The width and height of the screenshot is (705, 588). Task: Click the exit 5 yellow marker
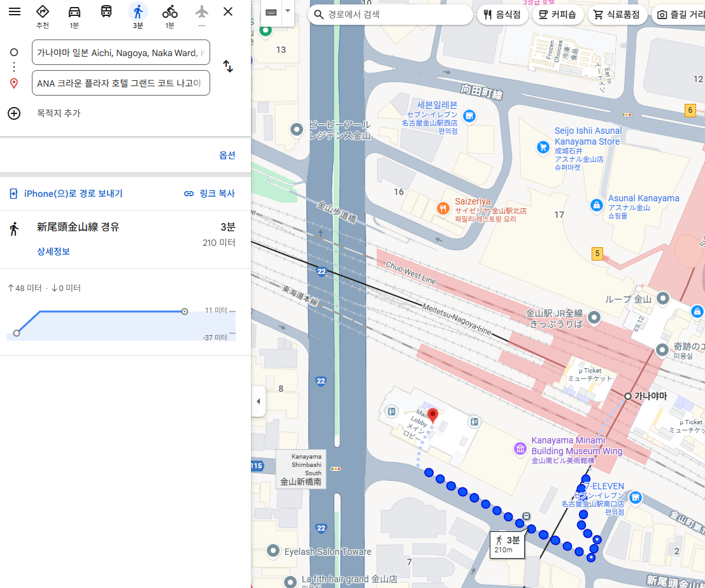[597, 254]
